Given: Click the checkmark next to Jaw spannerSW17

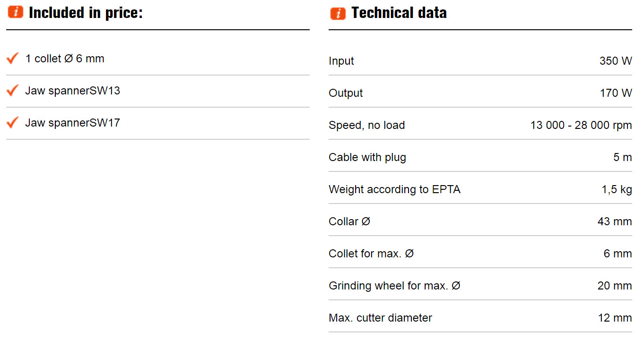Looking at the screenshot, I should tap(12, 122).
